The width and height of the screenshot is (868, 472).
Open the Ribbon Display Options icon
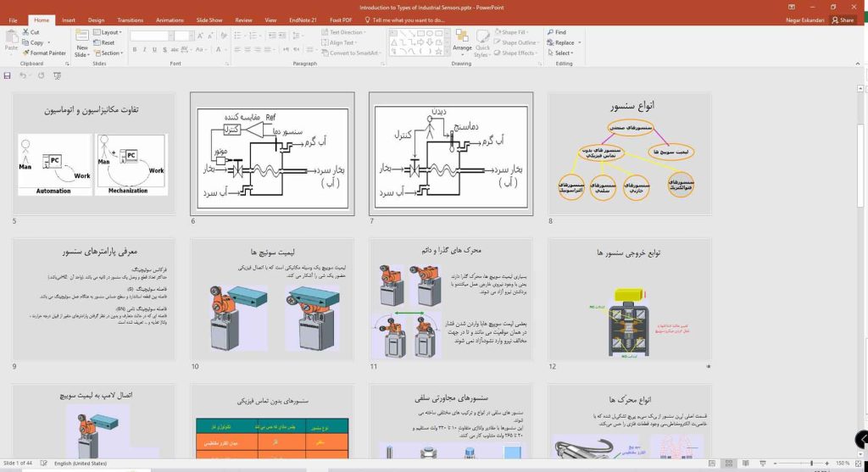(792, 7)
